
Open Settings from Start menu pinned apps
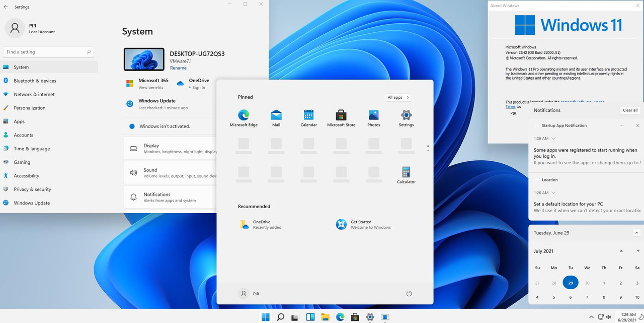point(406,118)
